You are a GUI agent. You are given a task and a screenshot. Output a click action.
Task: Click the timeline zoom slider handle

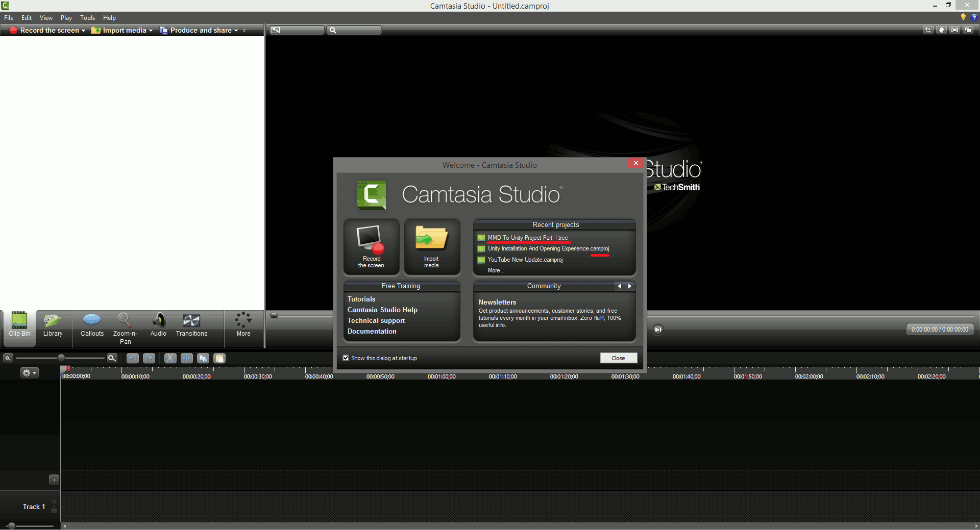coord(61,358)
